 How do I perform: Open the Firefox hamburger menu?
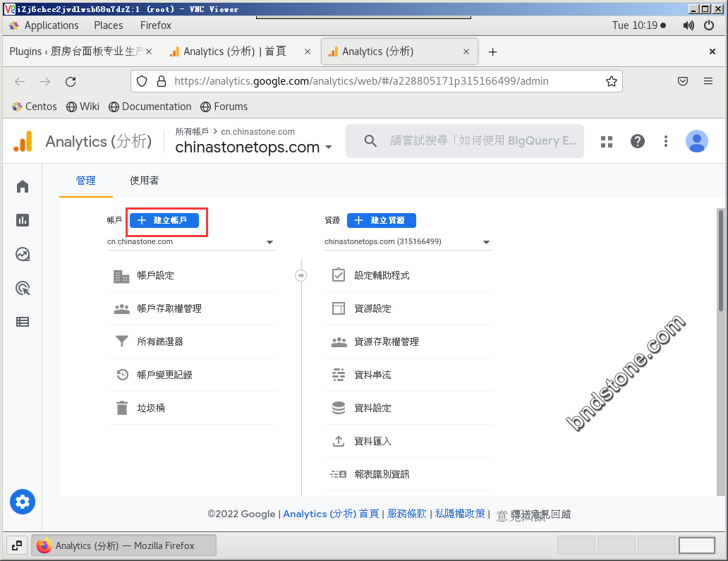(708, 81)
